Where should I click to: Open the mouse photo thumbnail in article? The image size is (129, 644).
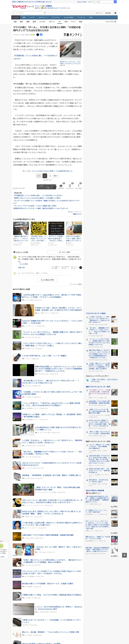pyautogui.click(x=70, y=49)
